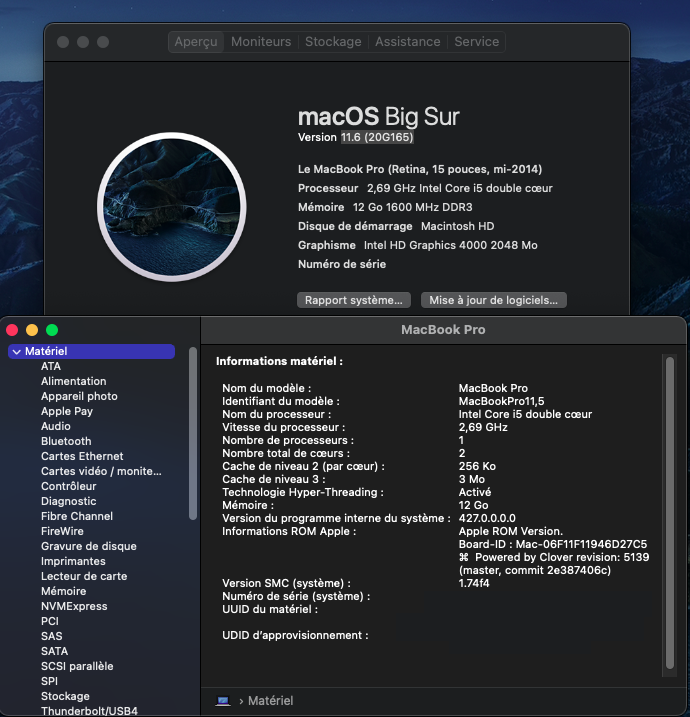Select SMC version value 1.74f4
This screenshot has width=690, height=717.
474,583
